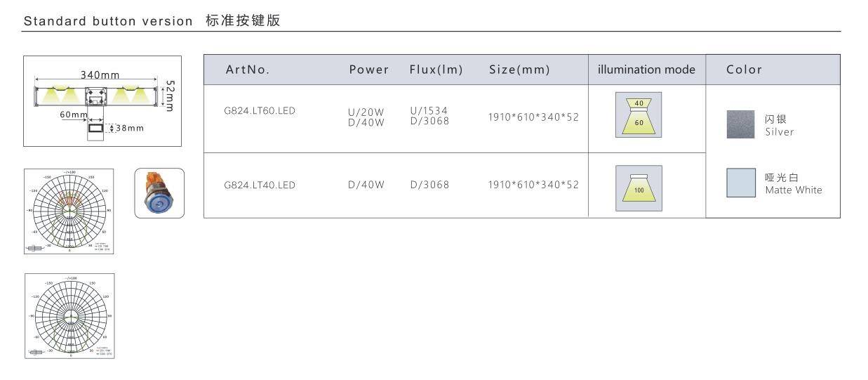
Task: Open the 340mm lamp dimension diagram
Action: tap(102, 101)
